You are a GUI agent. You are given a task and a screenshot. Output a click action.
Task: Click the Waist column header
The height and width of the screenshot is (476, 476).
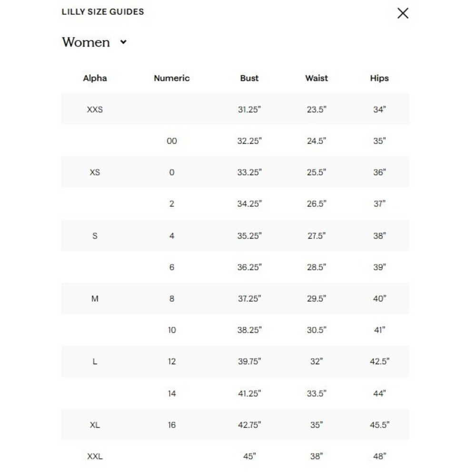coord(317,78)
